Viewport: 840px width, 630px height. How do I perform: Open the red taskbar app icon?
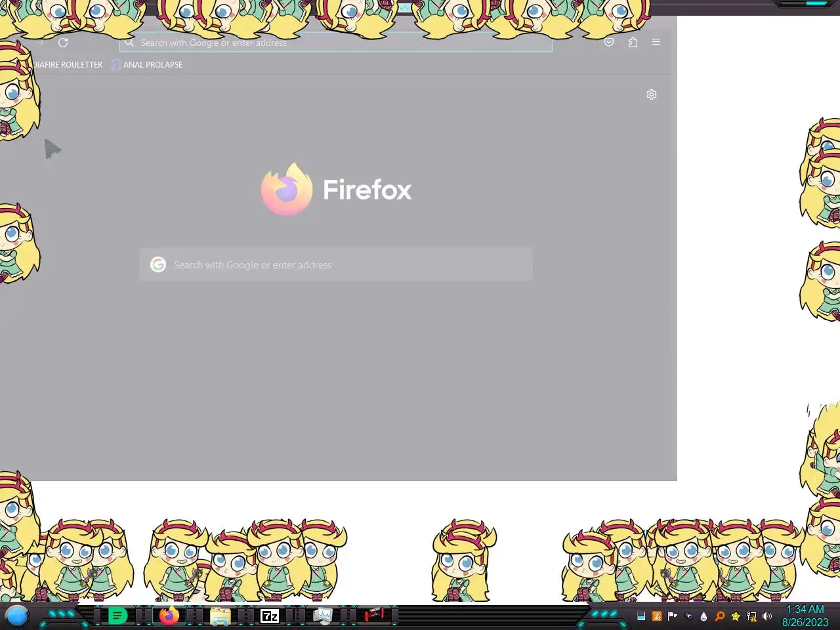pyautogui.click(x=374, y=616)
